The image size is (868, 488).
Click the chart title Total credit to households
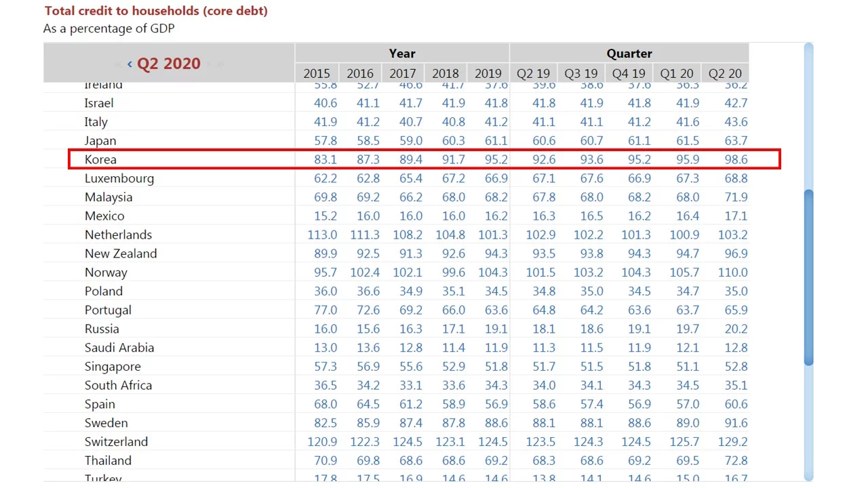point(156,11)
